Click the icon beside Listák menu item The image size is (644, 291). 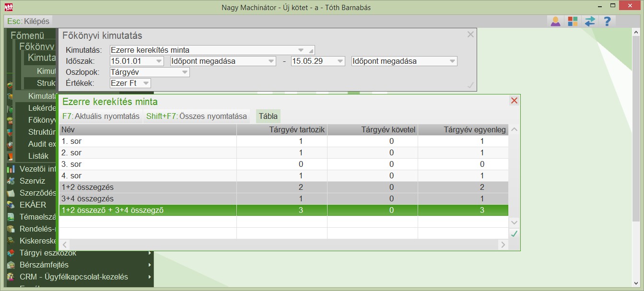click(11, 156)
